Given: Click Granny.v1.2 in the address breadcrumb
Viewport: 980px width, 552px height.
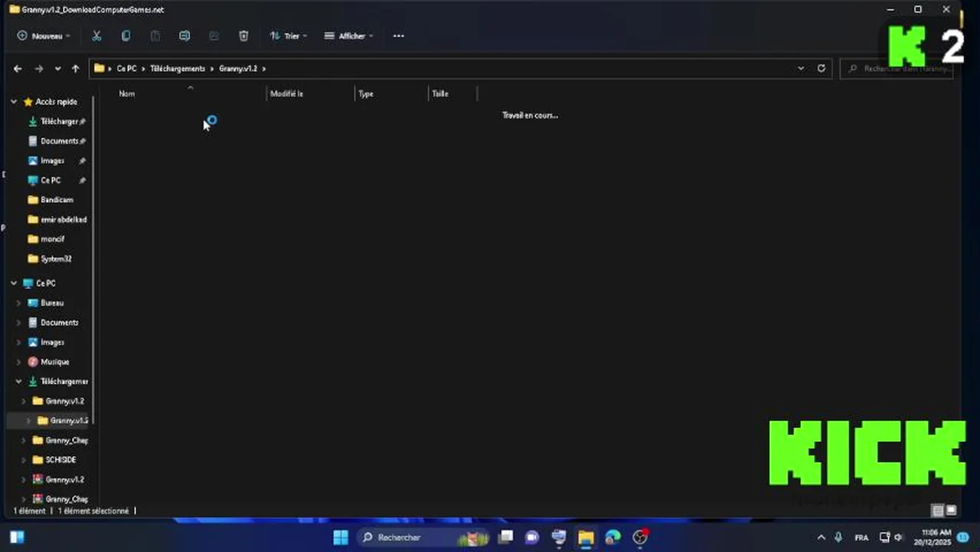Looking at the screenshot, I should pyautogui.click(x=238, y=68).
